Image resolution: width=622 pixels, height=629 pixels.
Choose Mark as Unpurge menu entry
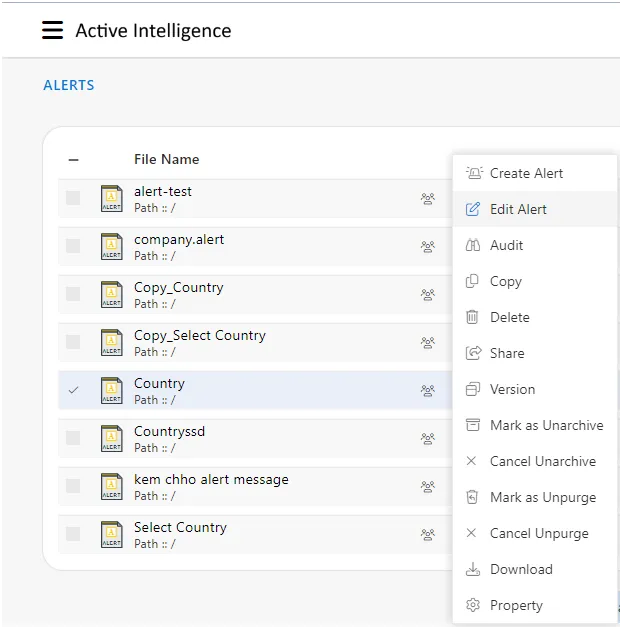coord(535,497)
